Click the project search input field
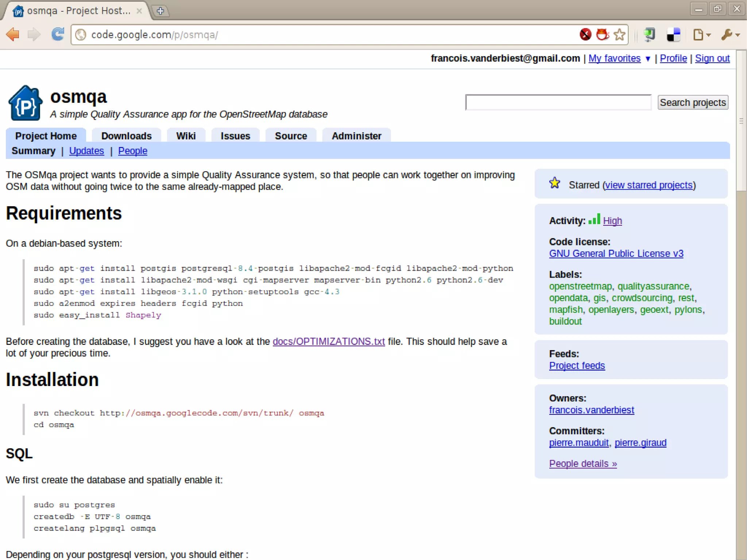Viewport: 747px width, 560px height. point(558,103)
